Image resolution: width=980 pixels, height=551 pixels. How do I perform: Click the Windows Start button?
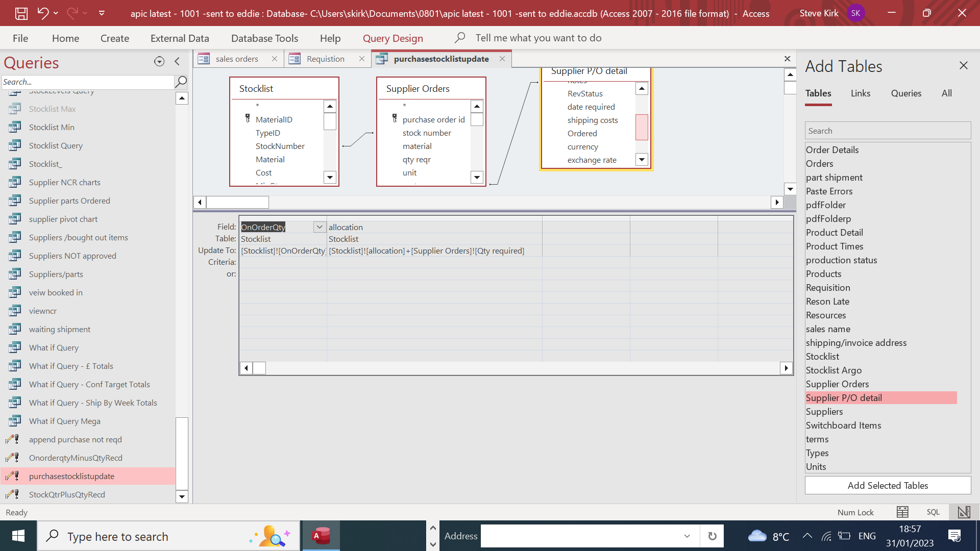(x=18, y=536)
